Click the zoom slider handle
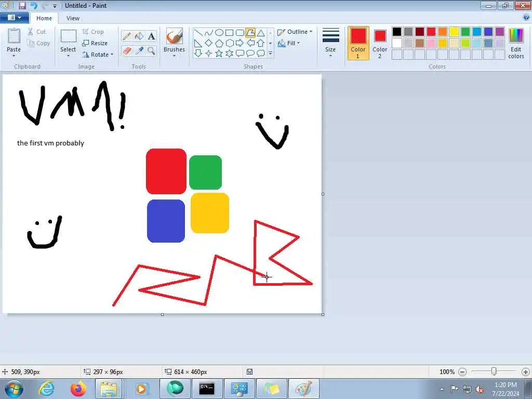 click(494, 372)
